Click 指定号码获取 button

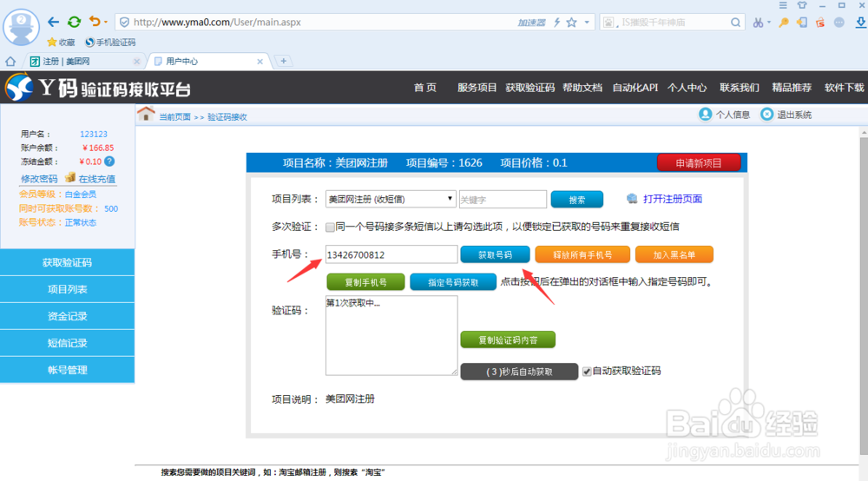click(453, 281)
